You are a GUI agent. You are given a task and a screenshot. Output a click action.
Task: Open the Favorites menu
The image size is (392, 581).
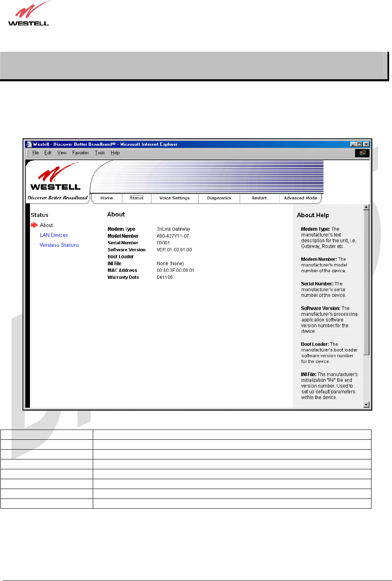[80, 153]
